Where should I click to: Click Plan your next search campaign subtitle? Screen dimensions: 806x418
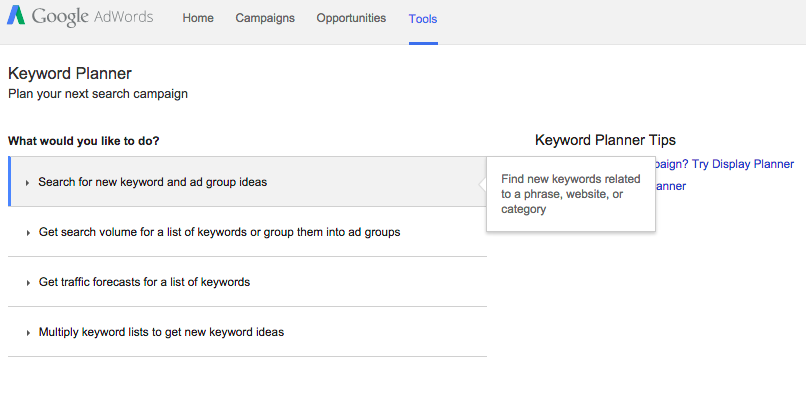98,94
